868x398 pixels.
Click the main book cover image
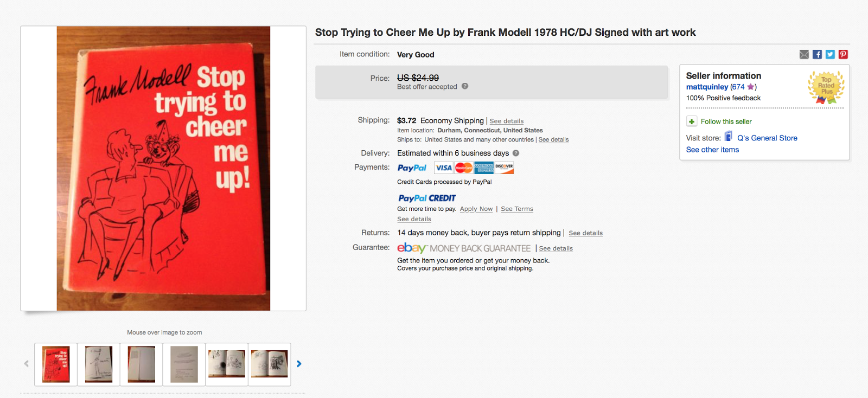pos(163,169)
